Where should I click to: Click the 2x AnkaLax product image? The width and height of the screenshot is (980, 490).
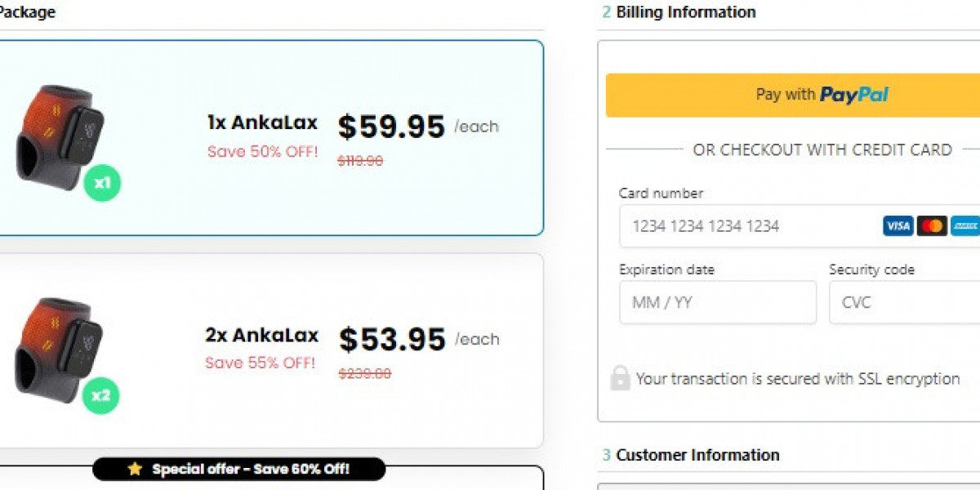coord(56,349)
